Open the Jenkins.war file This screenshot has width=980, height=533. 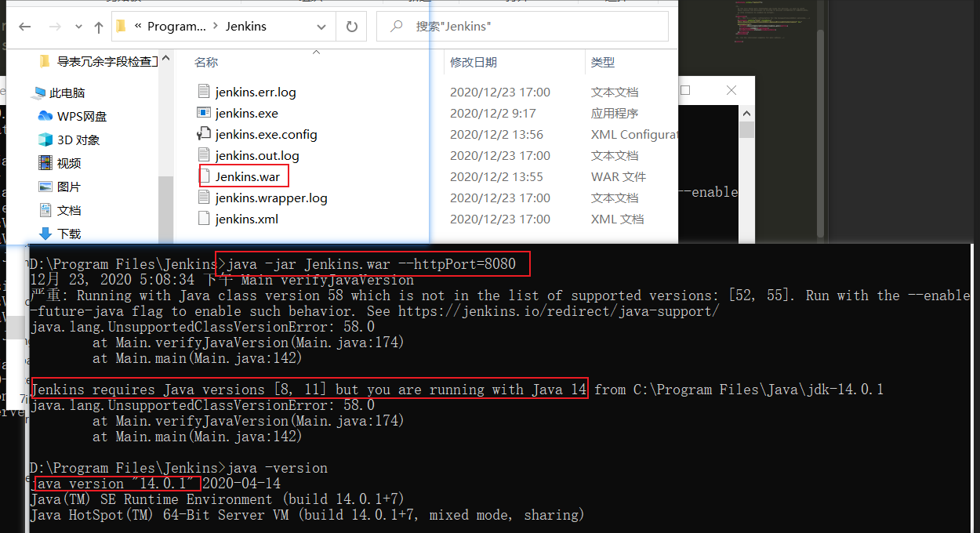(x=243, y=176)
